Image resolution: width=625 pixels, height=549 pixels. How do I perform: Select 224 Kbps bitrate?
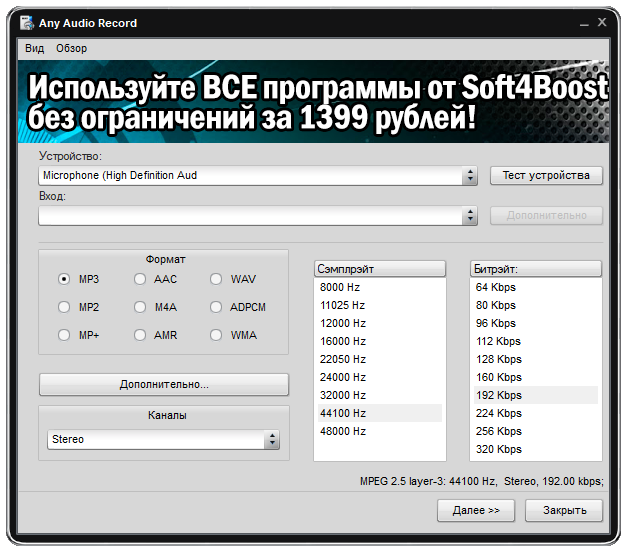[536, 413]
